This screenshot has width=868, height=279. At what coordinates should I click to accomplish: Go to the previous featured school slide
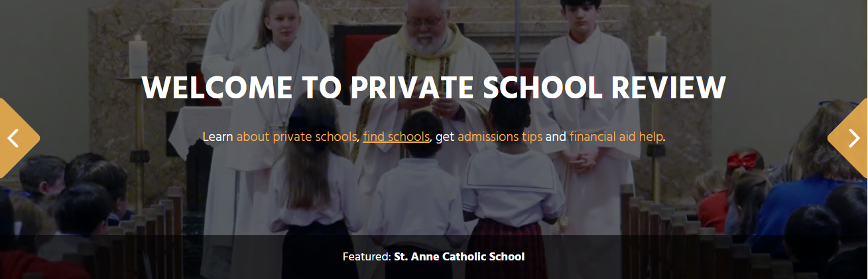[16, 138]
